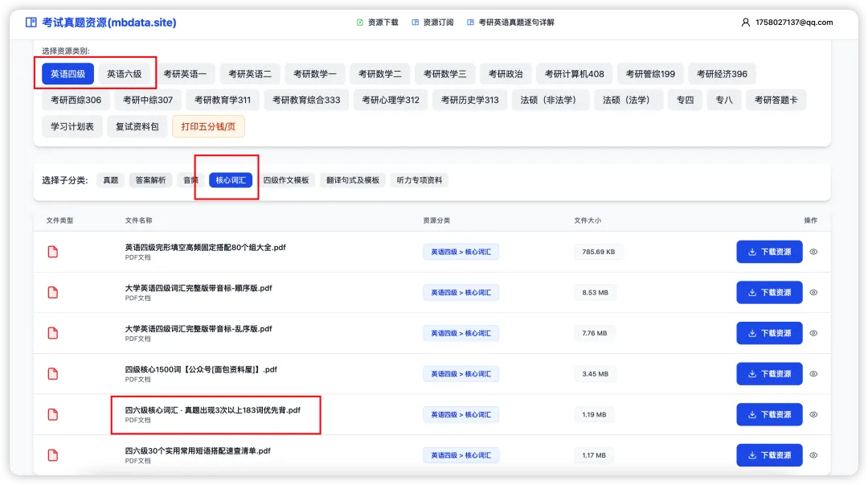Click the site logo icon top-left
This screenshot has height=485, width=868.
pos(31,22)
